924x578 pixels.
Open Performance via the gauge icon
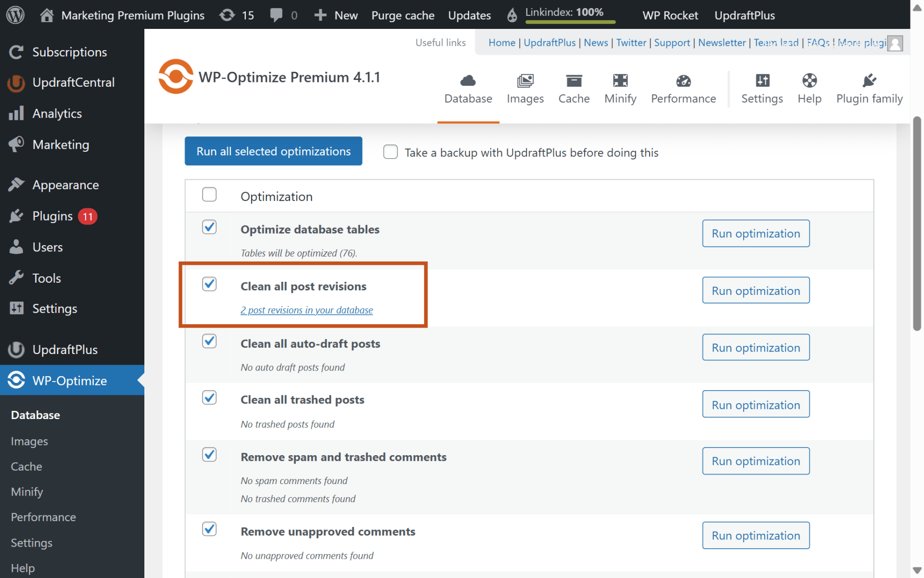(x=683, y=80)
